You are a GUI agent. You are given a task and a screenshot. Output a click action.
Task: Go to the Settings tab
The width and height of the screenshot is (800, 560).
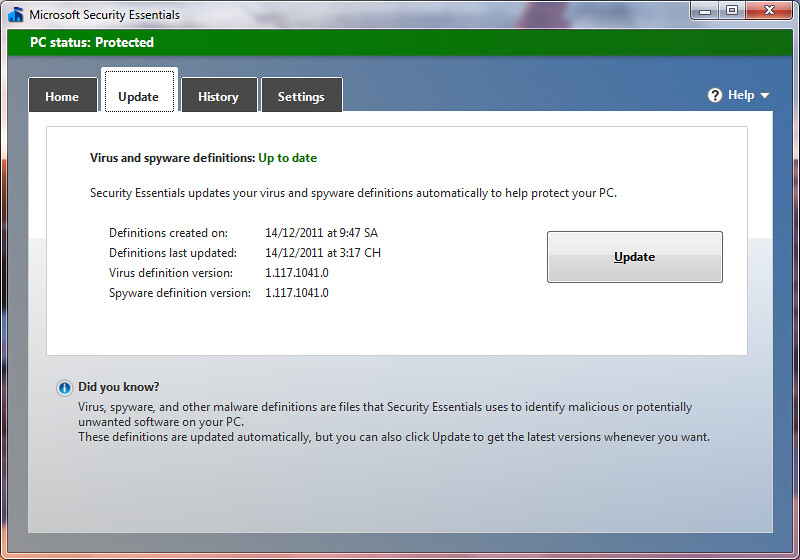(301, 95)
